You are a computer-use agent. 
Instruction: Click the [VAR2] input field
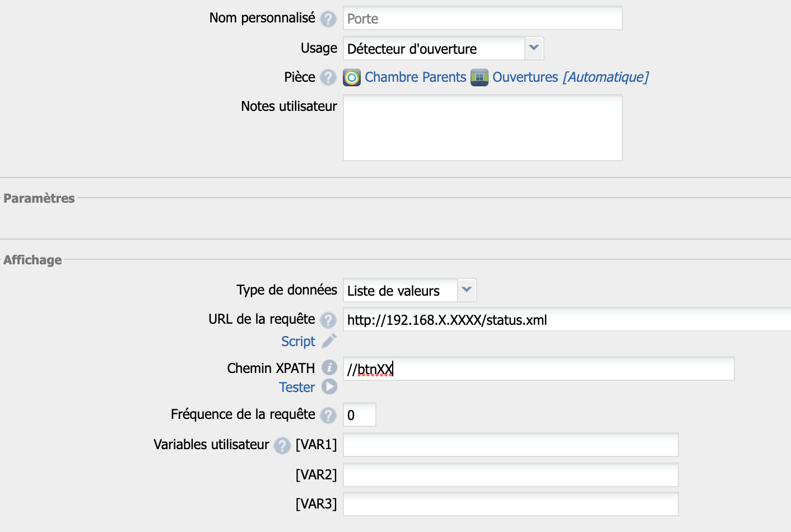[x=510, y=475]
